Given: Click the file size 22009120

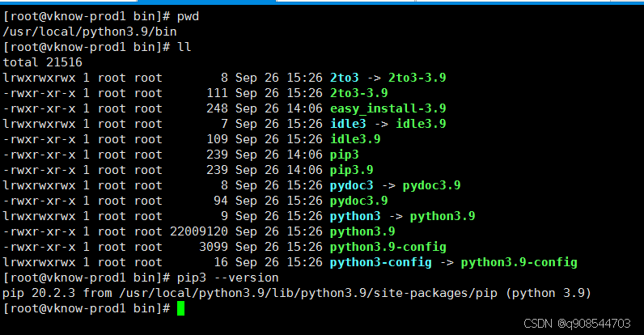Looking at the screenshot, I should tap(197, 231).
